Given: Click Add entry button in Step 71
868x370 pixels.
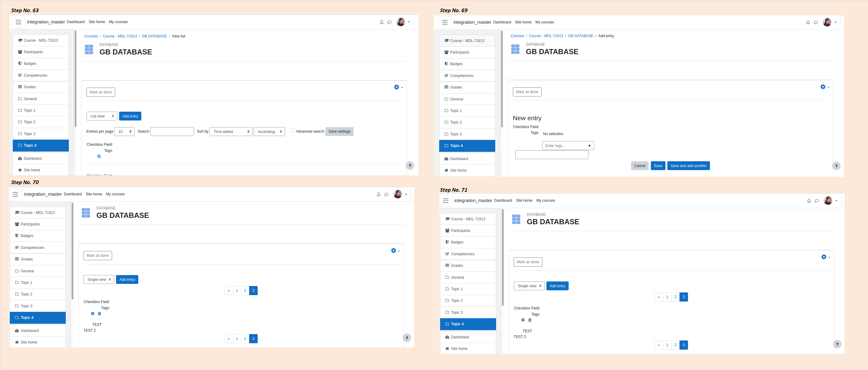Looking at the screenshot, I should click(557, 286).
